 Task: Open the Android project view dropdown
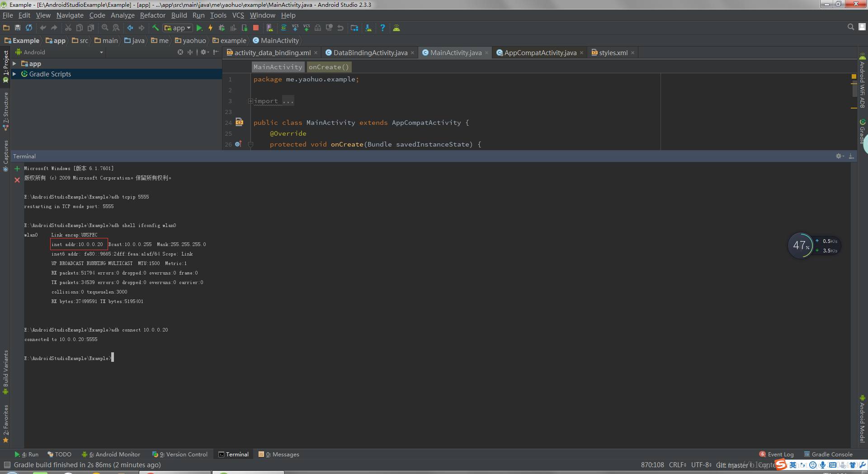(60, 52)
